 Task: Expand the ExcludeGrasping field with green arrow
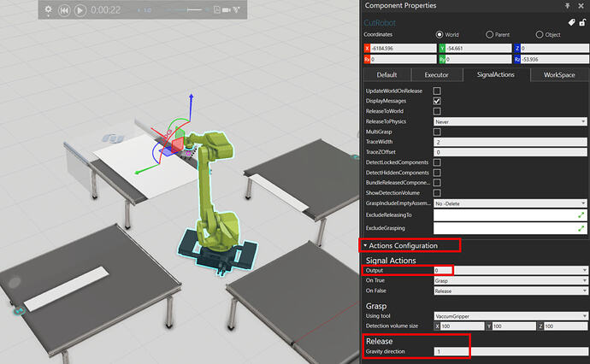(x=582, y=228)
